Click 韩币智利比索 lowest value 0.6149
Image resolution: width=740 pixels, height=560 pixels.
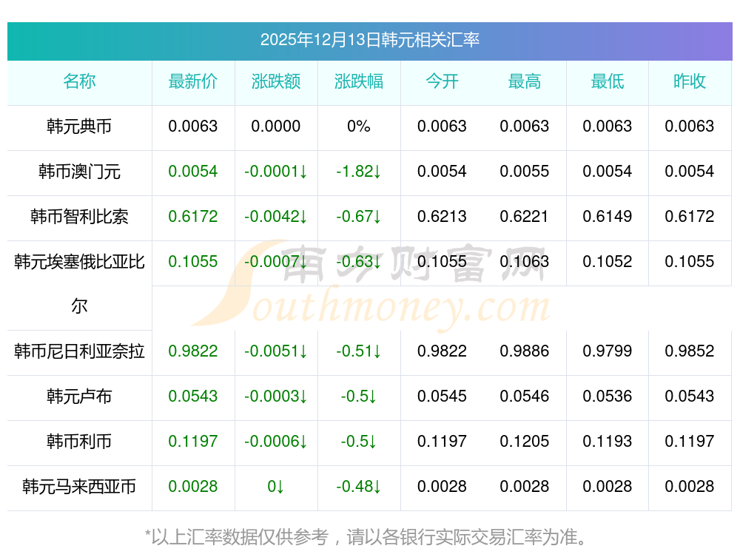pyautogui.click(x=608, y=217)
